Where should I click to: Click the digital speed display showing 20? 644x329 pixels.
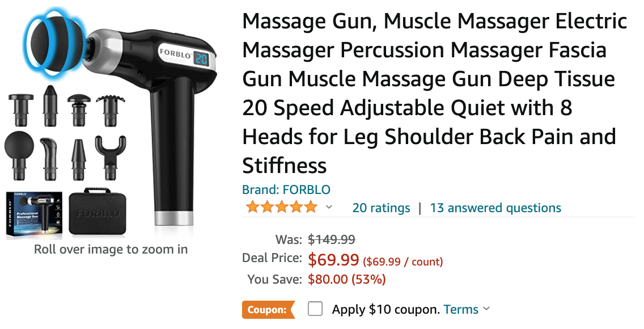click(x=201, y=59)
